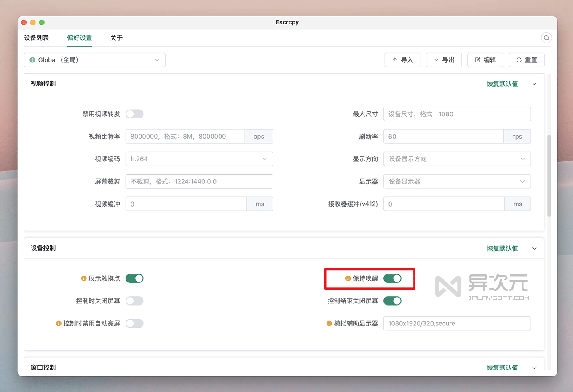Open the 关于 tab

(116, 38)
